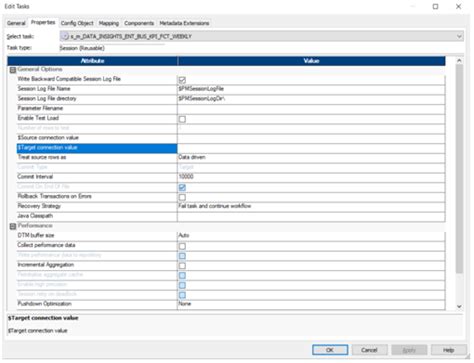This screenshot has width=474, height=363.
Task: Click the Parameter Filename value field
Action: click(311, 108)
